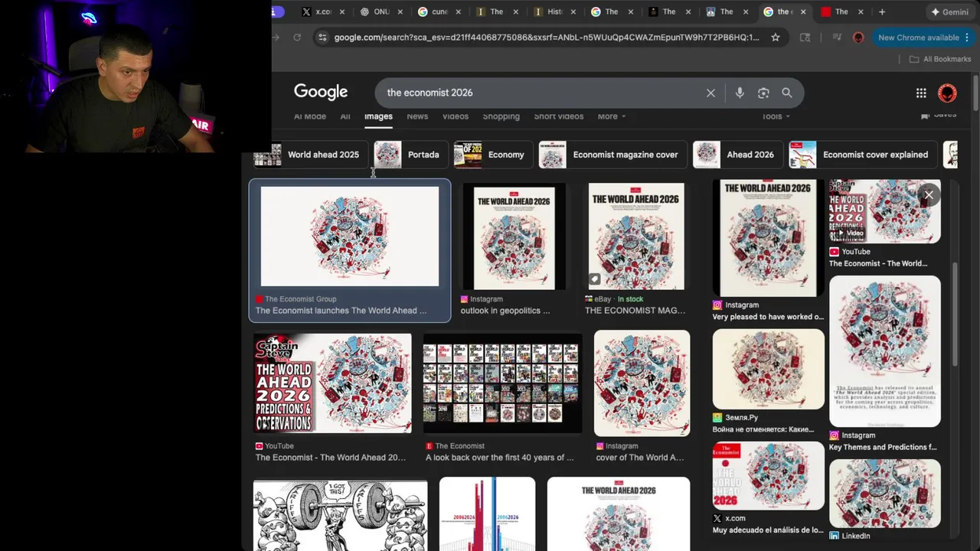Image resolution: width=980 pixels, height=551 pixels.
Task: Open Instagram outlook in geopolitics image
Action: 514,236
